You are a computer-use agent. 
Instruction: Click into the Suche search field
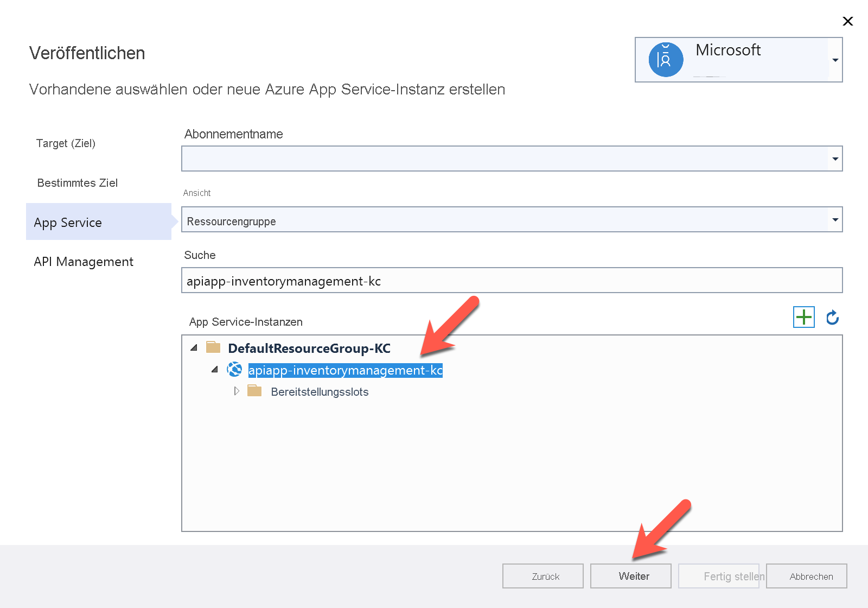point(512,280)
